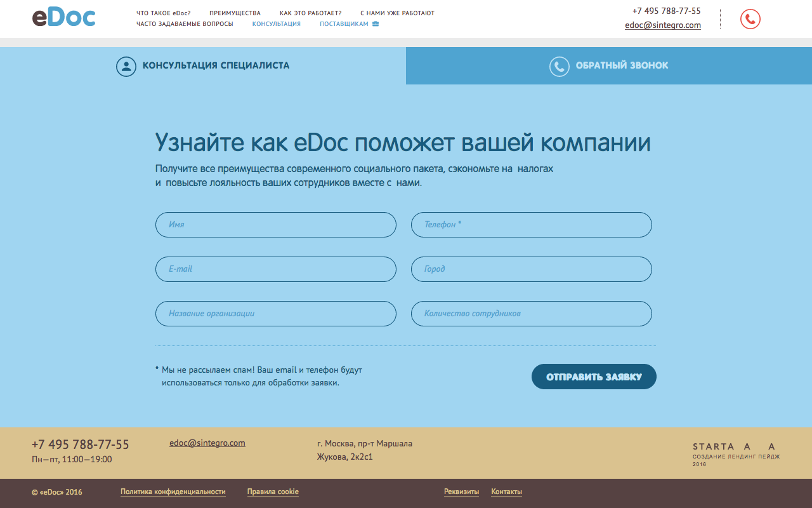This screenshot has height=508, width=812.
Task: Open the Правила cookie link
Action: 273,492
